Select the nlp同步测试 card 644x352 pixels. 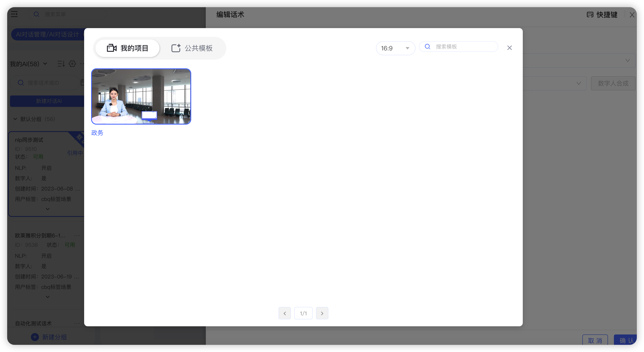46,174
